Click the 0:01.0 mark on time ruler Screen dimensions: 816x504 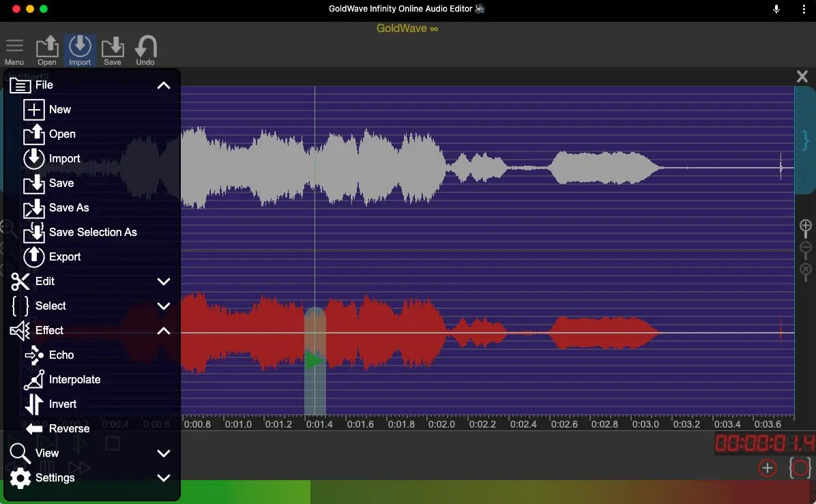point(238,424)
